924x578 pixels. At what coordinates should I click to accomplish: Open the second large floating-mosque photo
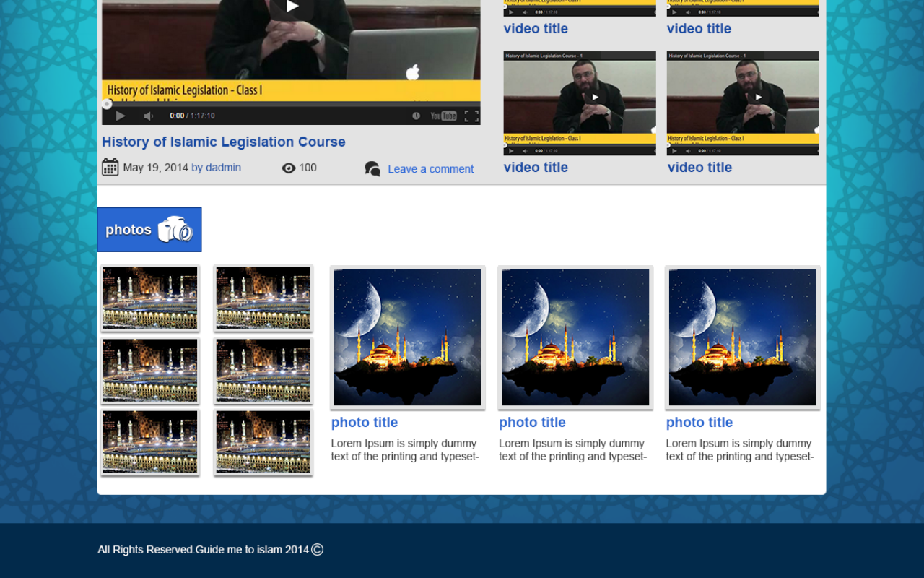tap(575, 337)
